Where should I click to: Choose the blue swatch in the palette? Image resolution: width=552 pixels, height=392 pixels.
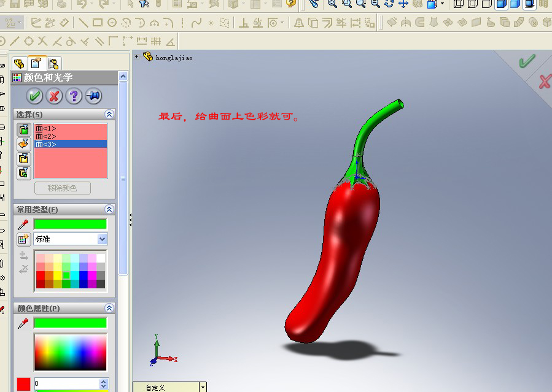pos(84,275)
